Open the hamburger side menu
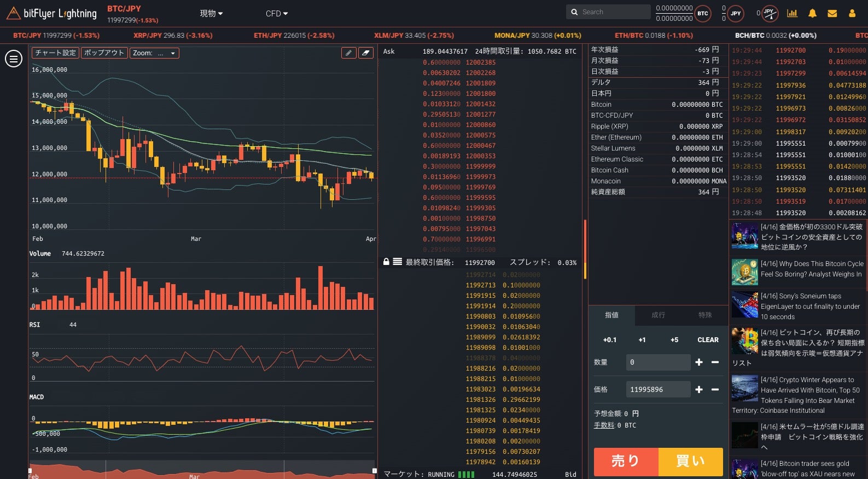 pos(14,59)
